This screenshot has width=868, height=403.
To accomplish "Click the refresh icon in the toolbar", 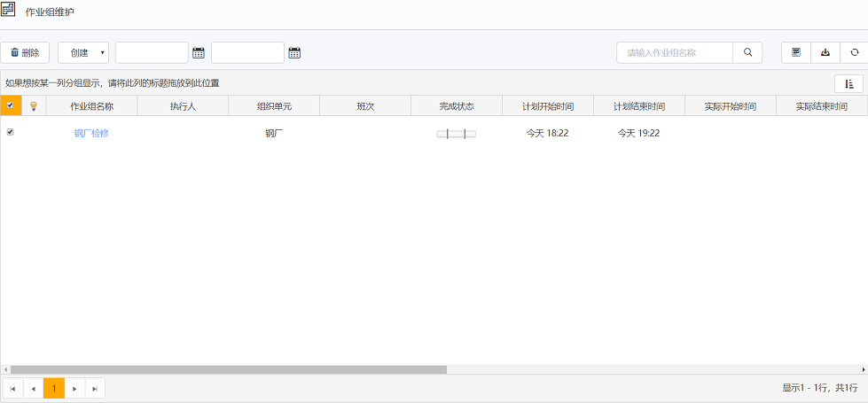I will 854,52.
